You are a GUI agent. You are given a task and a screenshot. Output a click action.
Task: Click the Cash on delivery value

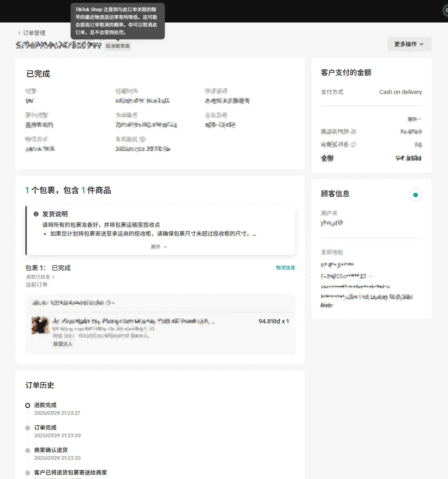click(400, 92)
